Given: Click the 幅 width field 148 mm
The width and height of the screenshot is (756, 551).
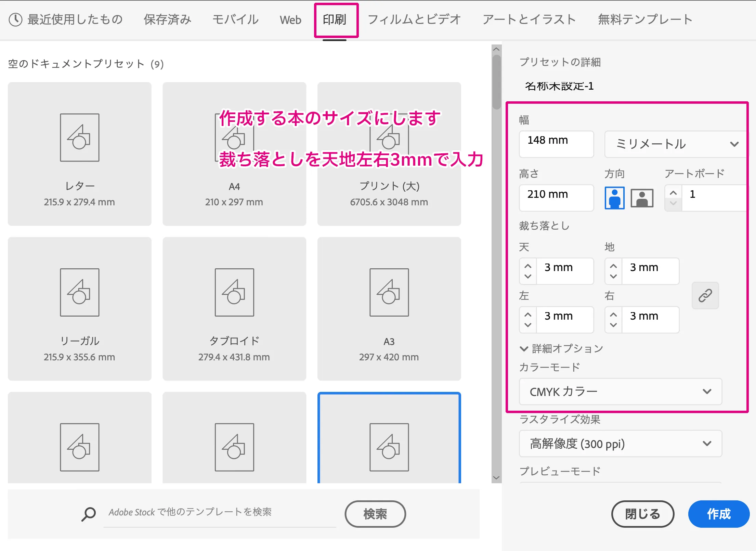Looking at the screenshot, I should coord(556,144).
